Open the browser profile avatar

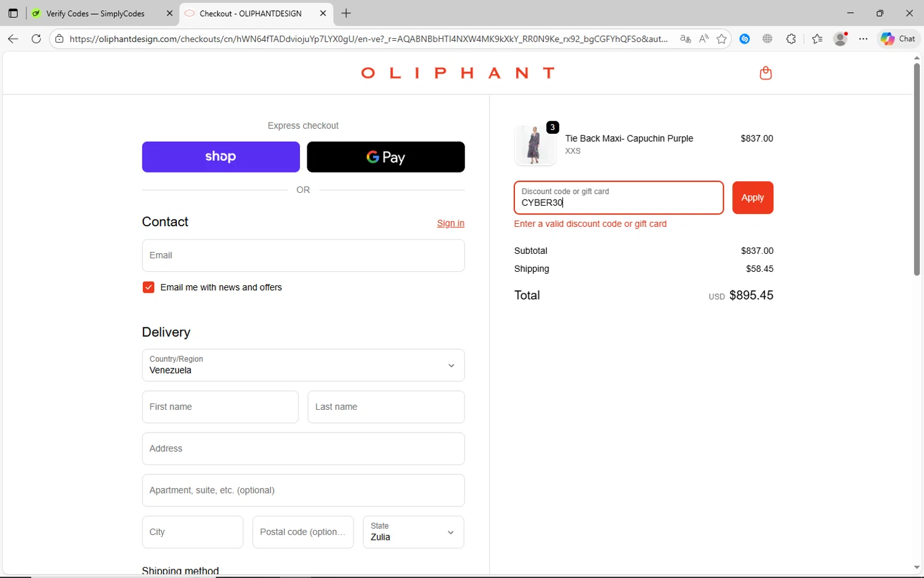841,39
